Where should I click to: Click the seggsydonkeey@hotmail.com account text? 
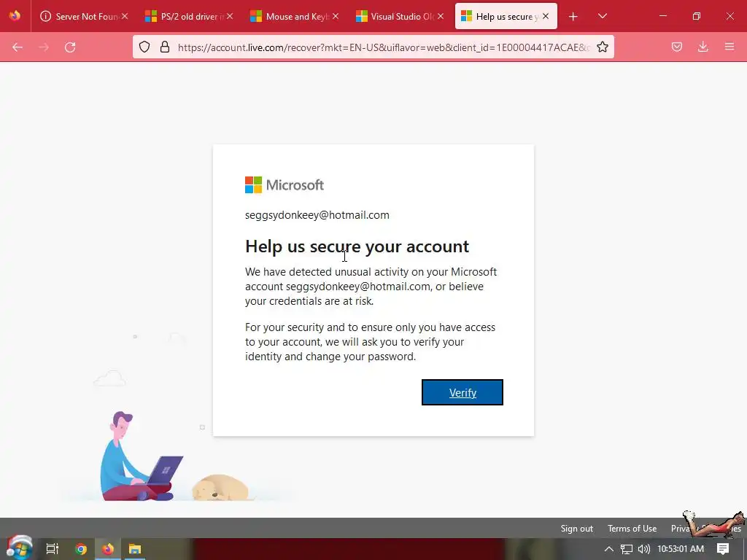[x=317, y=215]
